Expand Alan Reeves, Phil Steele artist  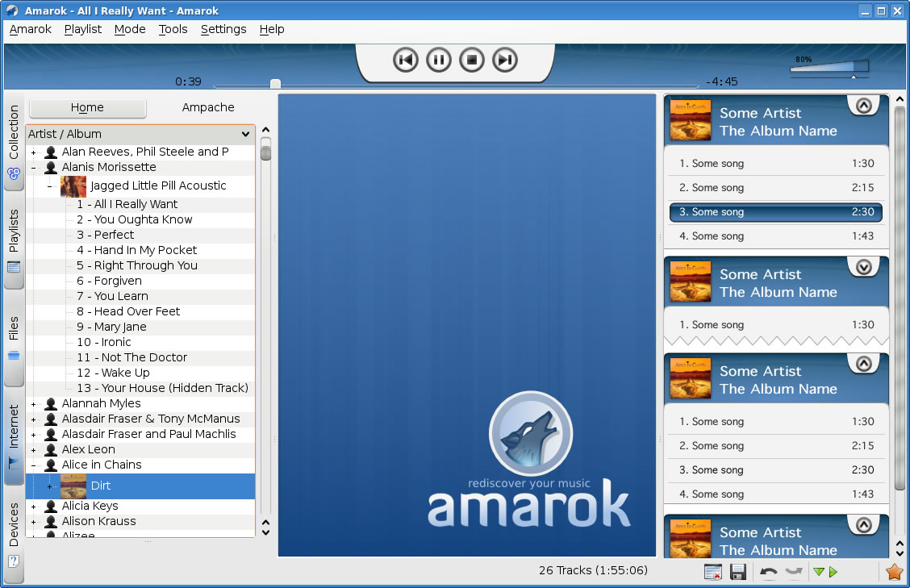(x=33, y=152)
